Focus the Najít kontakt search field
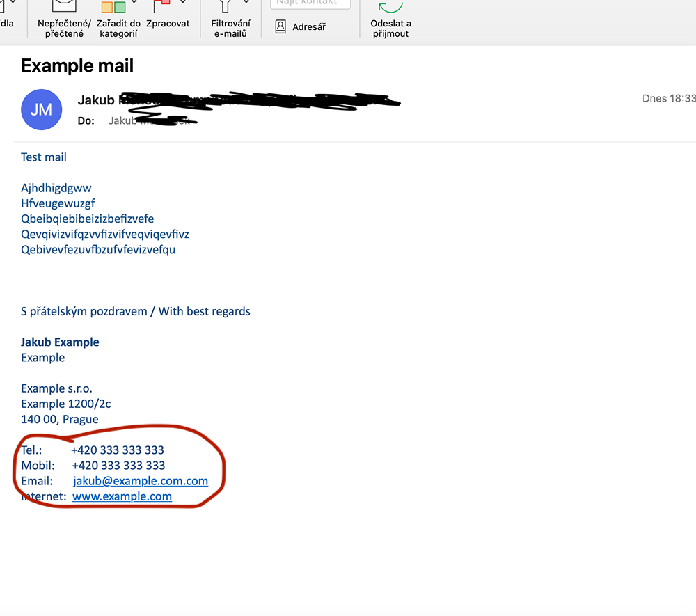 310,3
